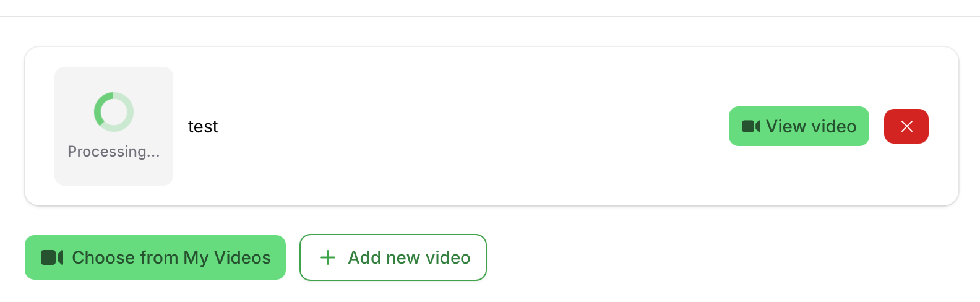
Task: Add a new video
Action: (x=393, y=257)
